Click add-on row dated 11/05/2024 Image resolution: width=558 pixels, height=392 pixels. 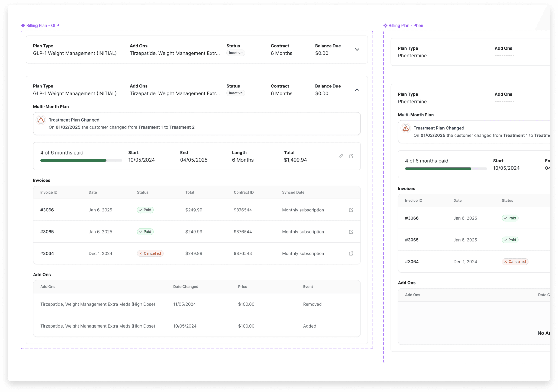point(197,304)
